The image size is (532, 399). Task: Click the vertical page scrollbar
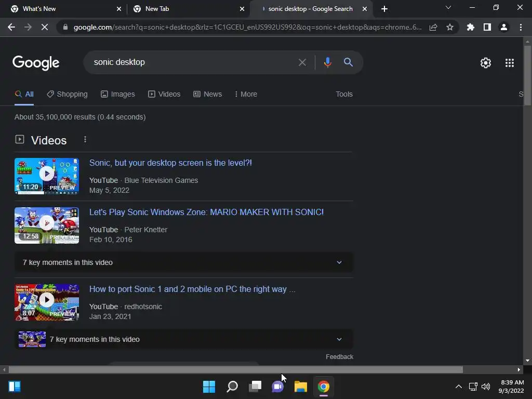[527, 75]
